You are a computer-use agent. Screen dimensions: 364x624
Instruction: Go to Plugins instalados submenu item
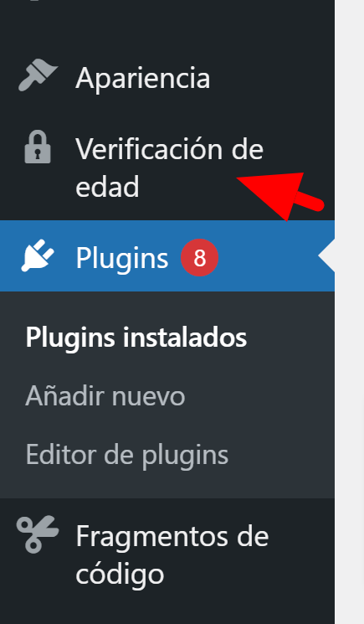tap(136, 338)
